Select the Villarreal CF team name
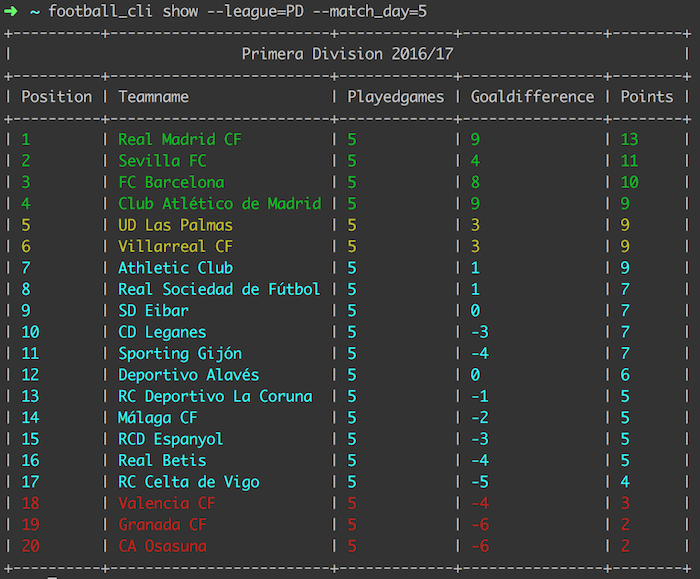 tap(175, 246)
